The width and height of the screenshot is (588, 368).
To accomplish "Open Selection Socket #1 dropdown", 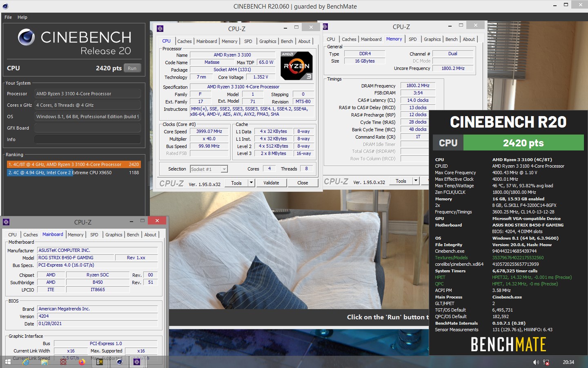I will [209, 169].
